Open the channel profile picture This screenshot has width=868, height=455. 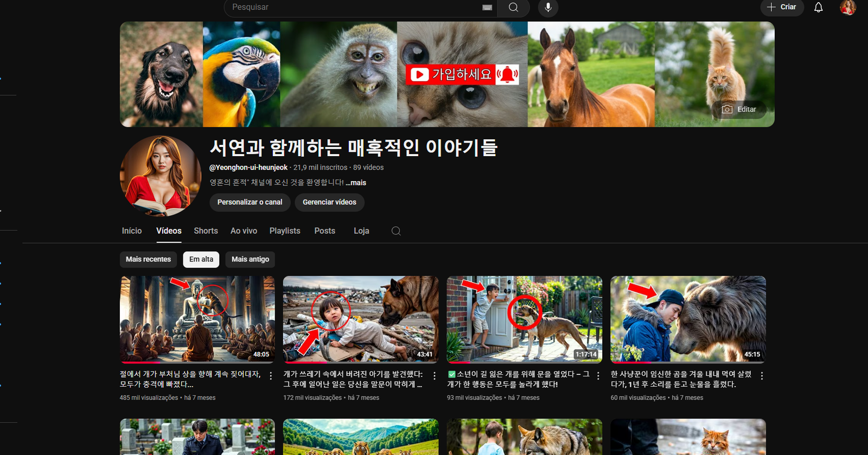[160, 175]
